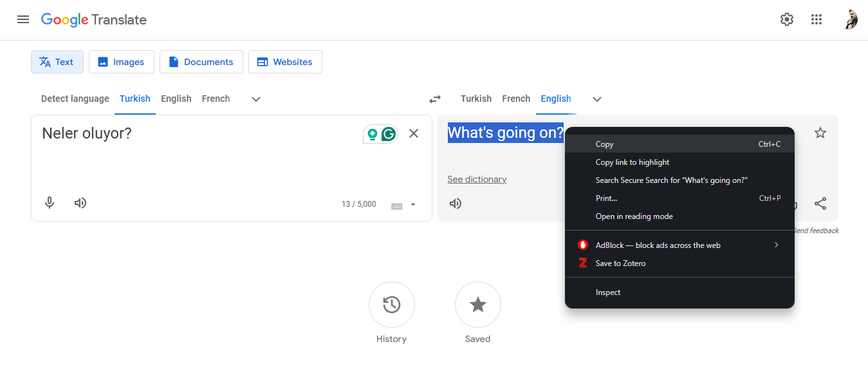Choose Copy from the context menu

(x=604, y=144)
